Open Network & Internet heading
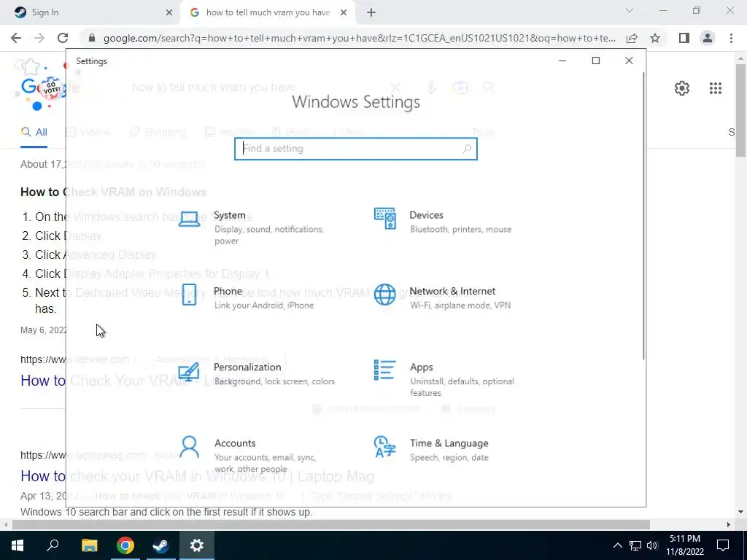This screenshot has width=747, height=560. pos(452,292)
